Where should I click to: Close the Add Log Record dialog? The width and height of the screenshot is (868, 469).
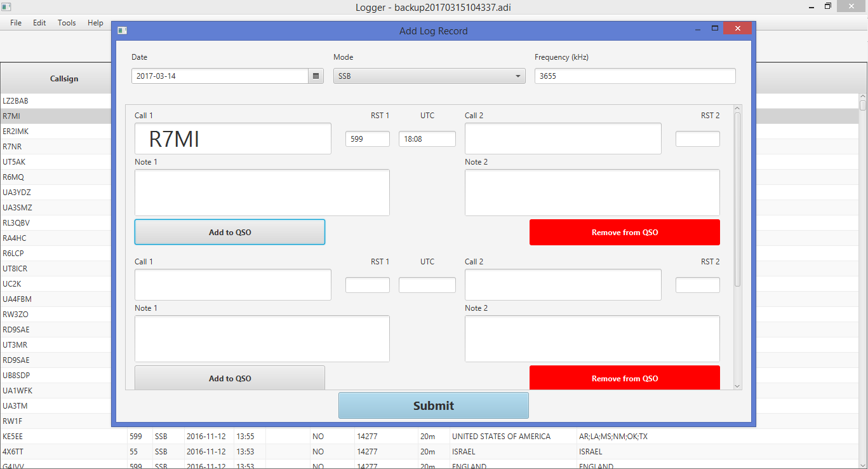pos(737,29)
